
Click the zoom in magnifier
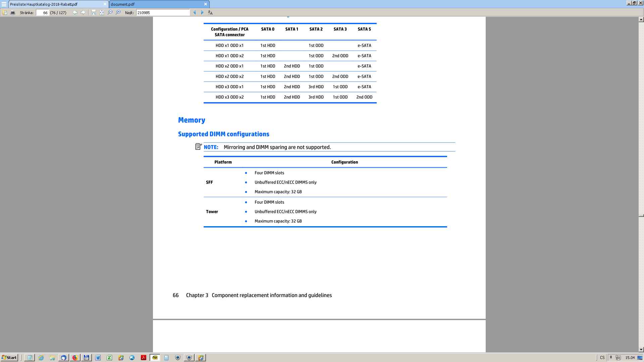tap(118, 13)
